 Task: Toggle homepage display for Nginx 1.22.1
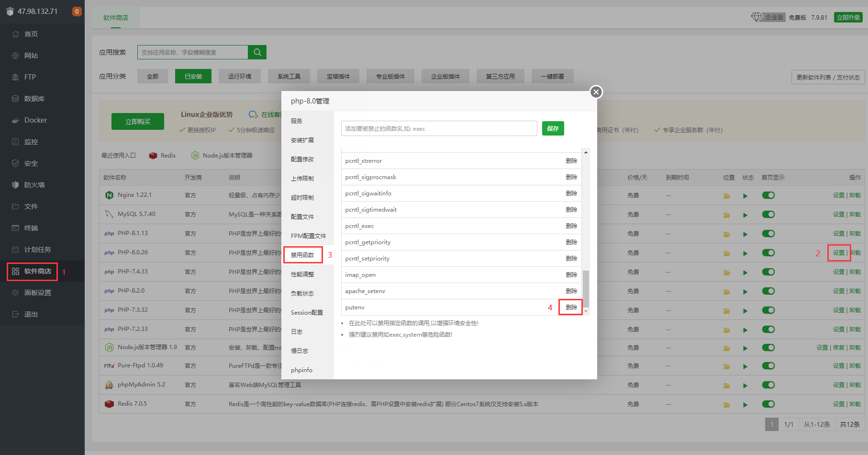(768, 195)
